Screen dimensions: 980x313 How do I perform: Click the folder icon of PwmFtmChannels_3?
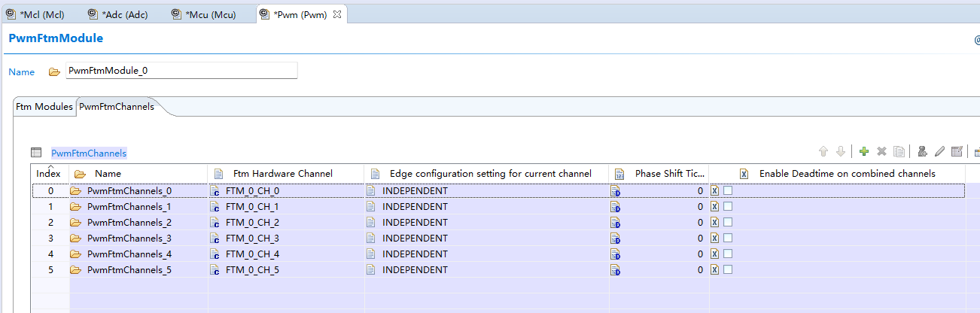[x=75, y=239]
